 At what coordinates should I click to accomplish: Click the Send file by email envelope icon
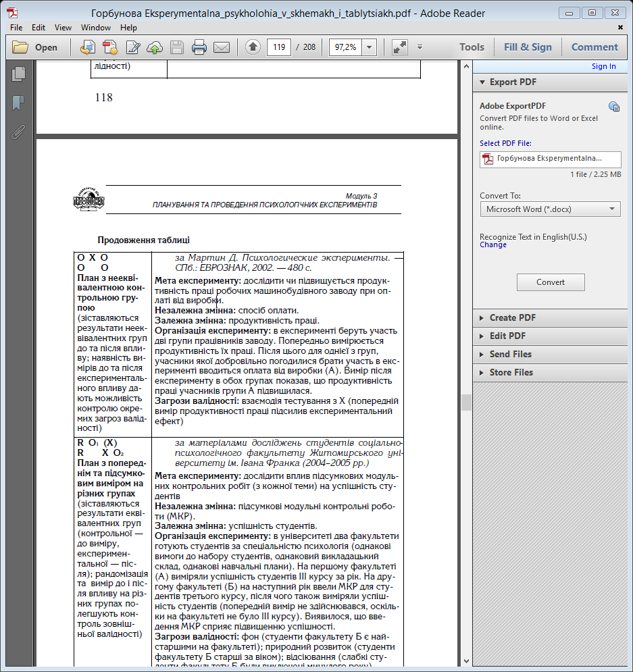click(222, 47)
